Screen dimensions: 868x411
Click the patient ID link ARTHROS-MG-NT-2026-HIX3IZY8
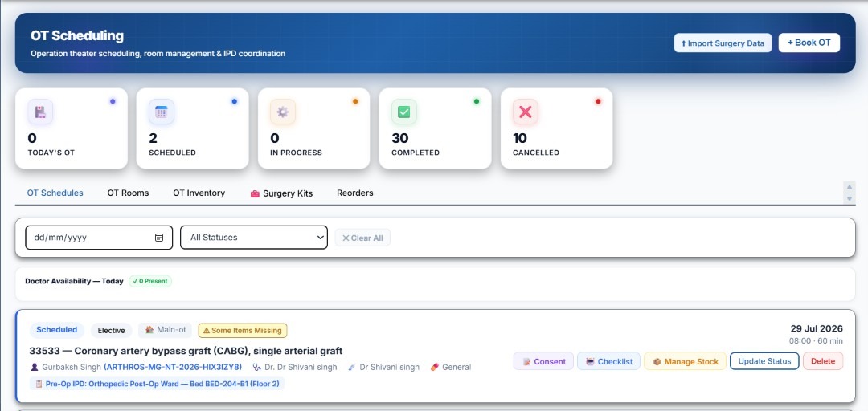click(x=173, y=367)
